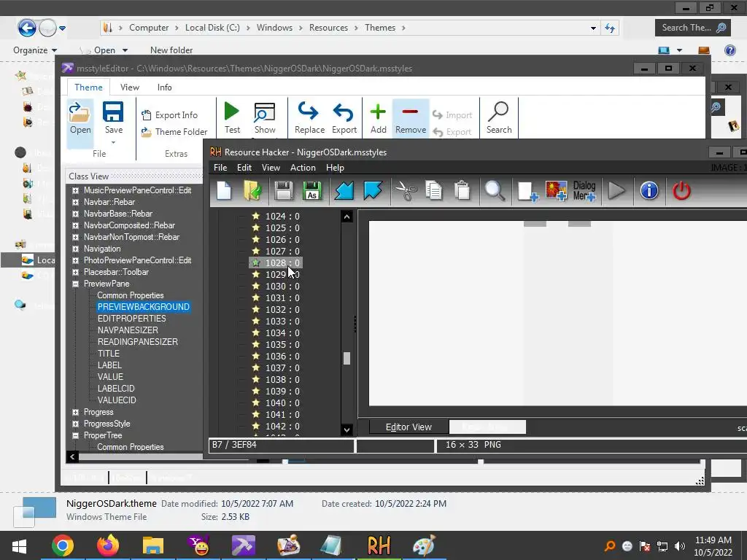Screen dimensions: 747x560
Task: Collapse the PreviewPane class node
Action: 75,284
